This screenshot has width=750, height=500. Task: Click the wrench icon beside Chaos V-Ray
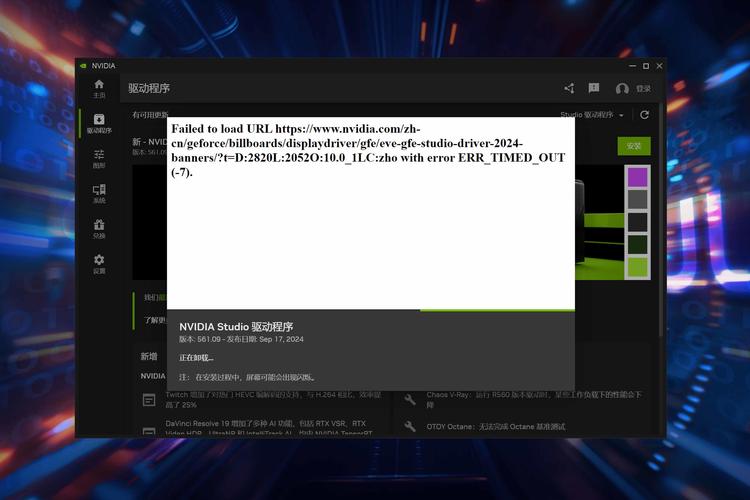point(410,399)
